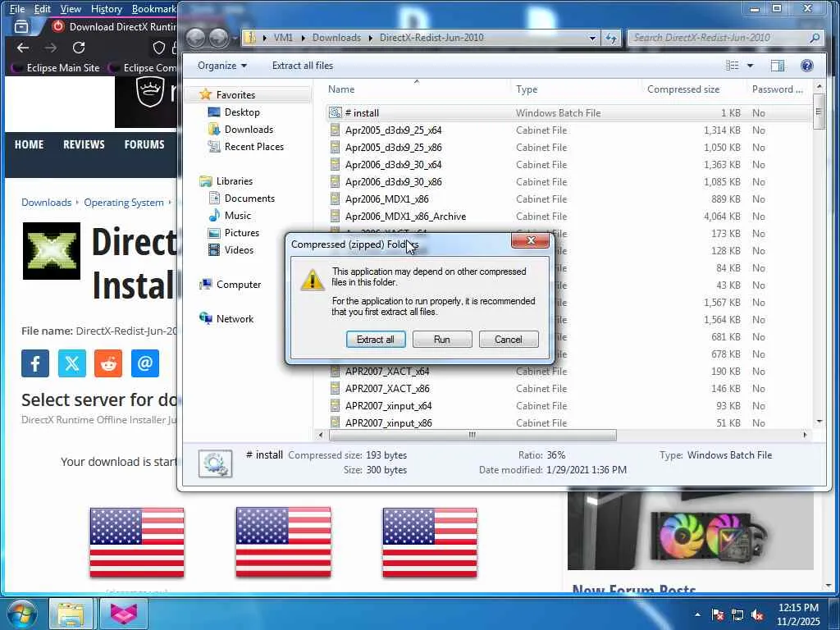This screenshot has height=630, width=840.
Task: Click HOME in website navigation
Action: [29, 144]
